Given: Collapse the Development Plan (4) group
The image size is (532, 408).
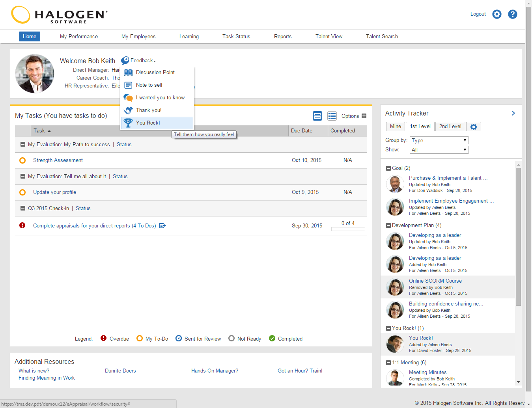Looking at the screenshot, I should click(388, 225).
